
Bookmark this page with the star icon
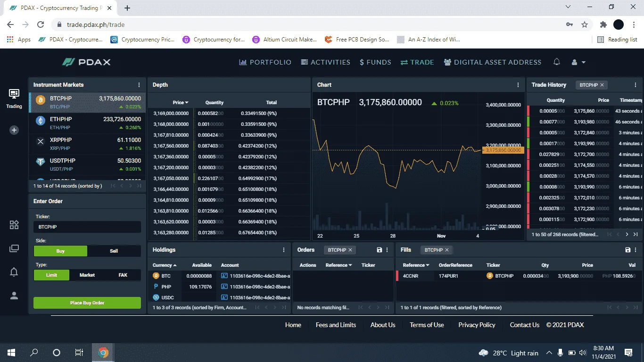coord(585,25)
